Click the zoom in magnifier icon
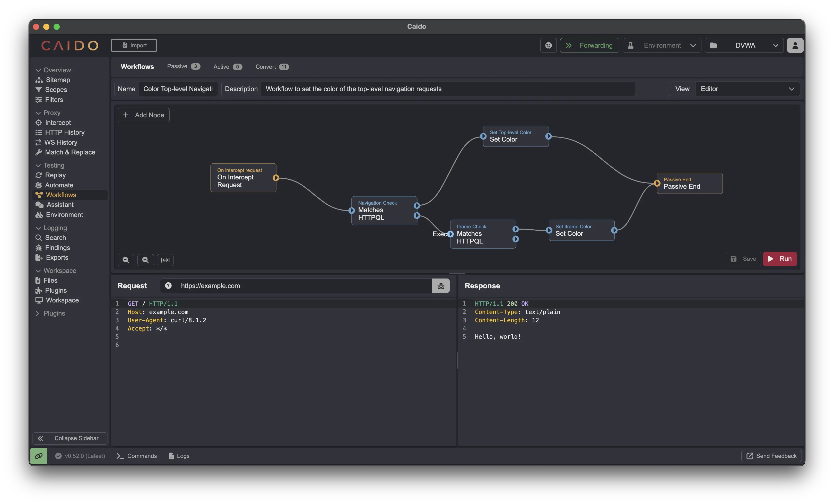This screenshot has height=504, width=834. 145,260
